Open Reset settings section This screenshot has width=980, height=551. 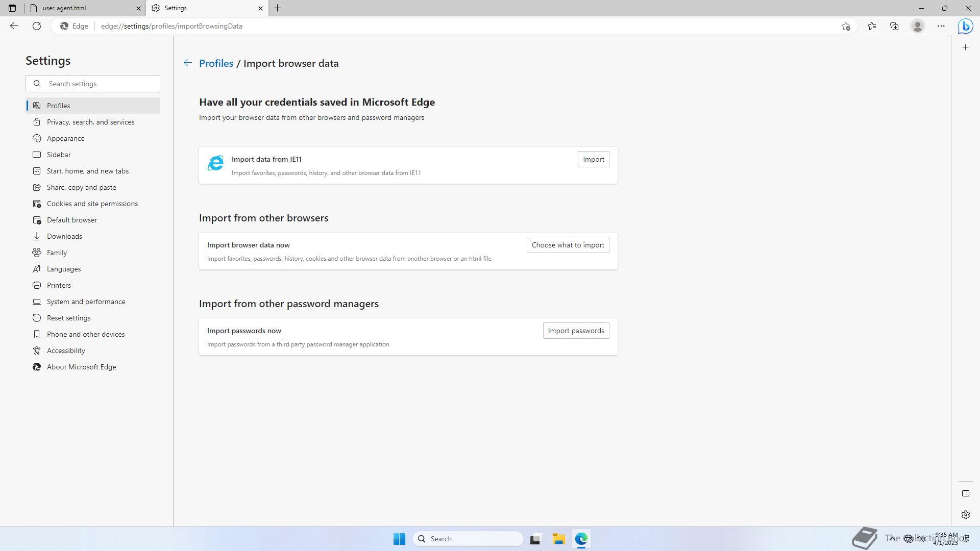[x=93, y=318]
